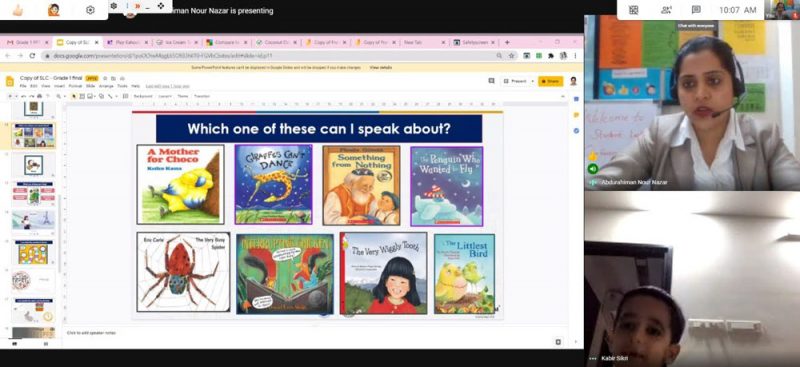Click the Theme toolbar button
The height and width of the screenshot is (367, 800).
(x=183, y=96)
